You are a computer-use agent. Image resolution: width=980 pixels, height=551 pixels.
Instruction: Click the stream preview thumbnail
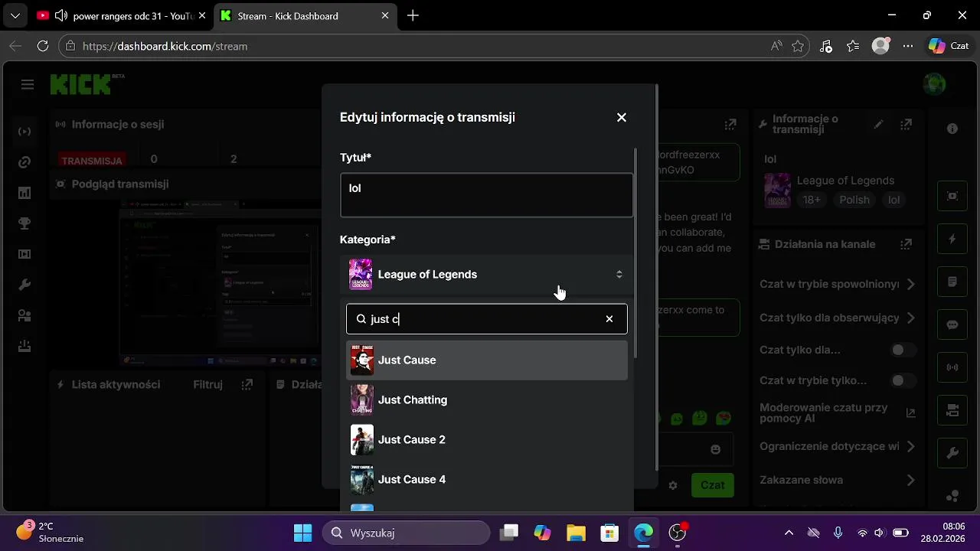point(220,283)
